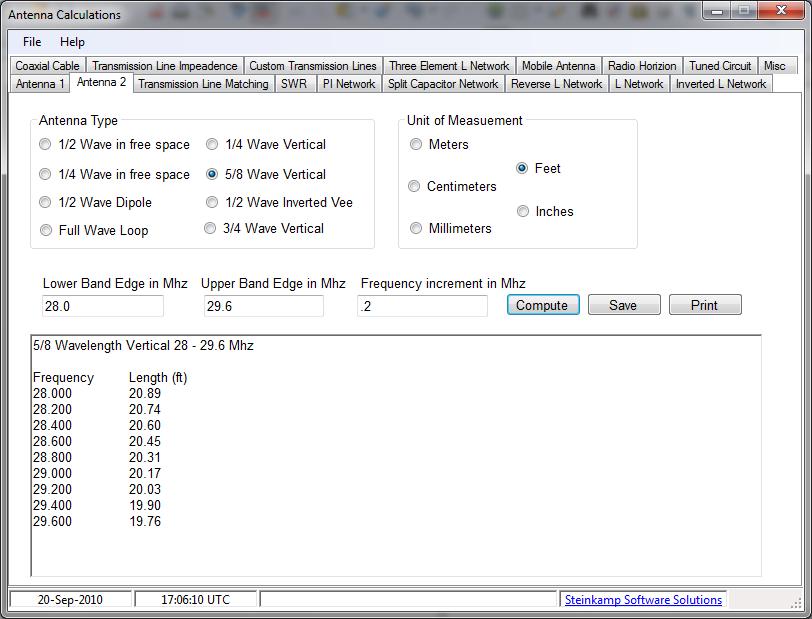Go to the SWR tab
The width and height of the screenshot is (812, 619).
point(294,84)
